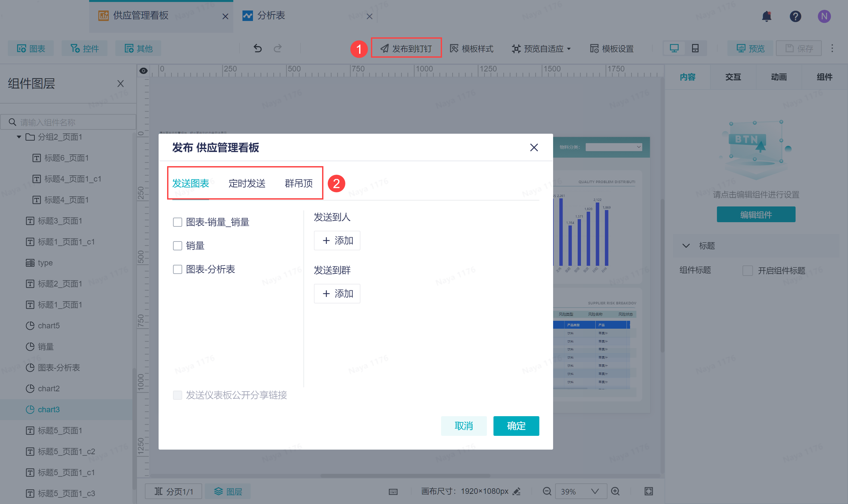Select the 标题6_页面1 layer

pos(66,158)
